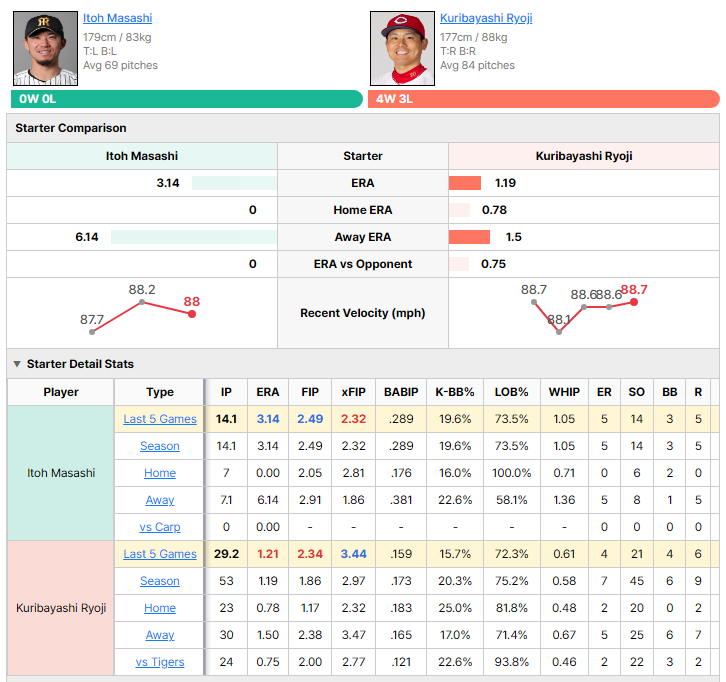Open the vs Tigers stats link
726x682 pixels.
tap(160, 662)
